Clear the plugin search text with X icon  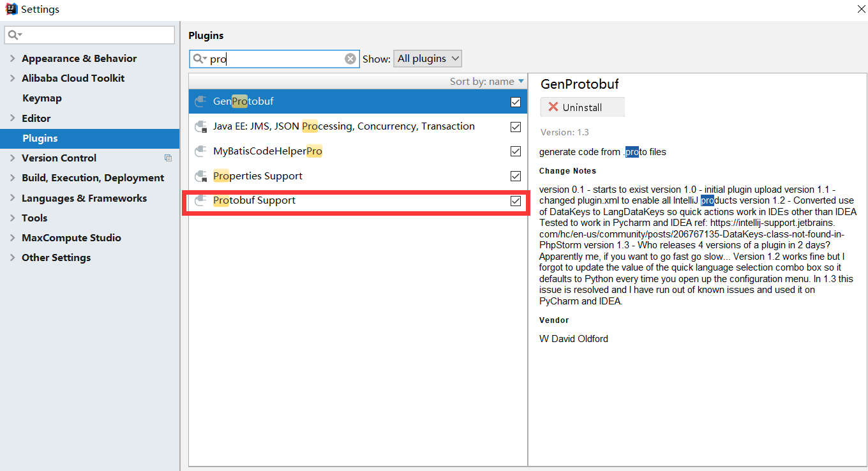click(350, 59)
